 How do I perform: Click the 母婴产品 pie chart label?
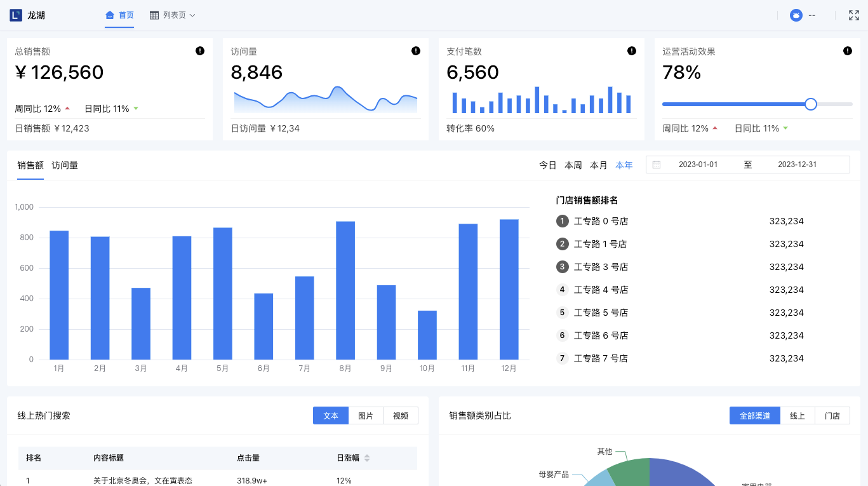(x=554, y=474)
